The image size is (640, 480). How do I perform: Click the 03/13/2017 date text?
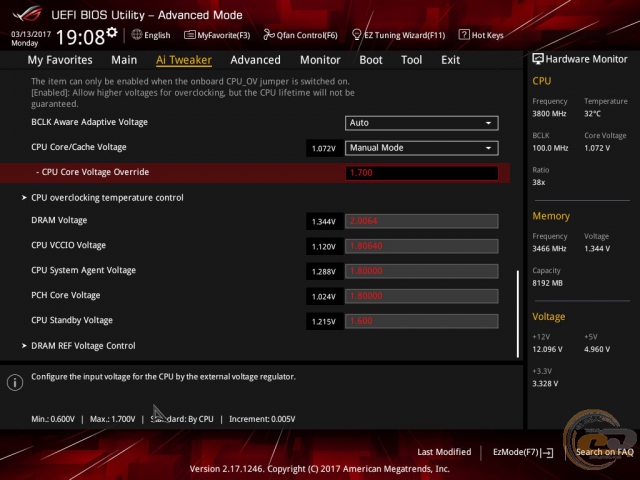tap(31, 34)
